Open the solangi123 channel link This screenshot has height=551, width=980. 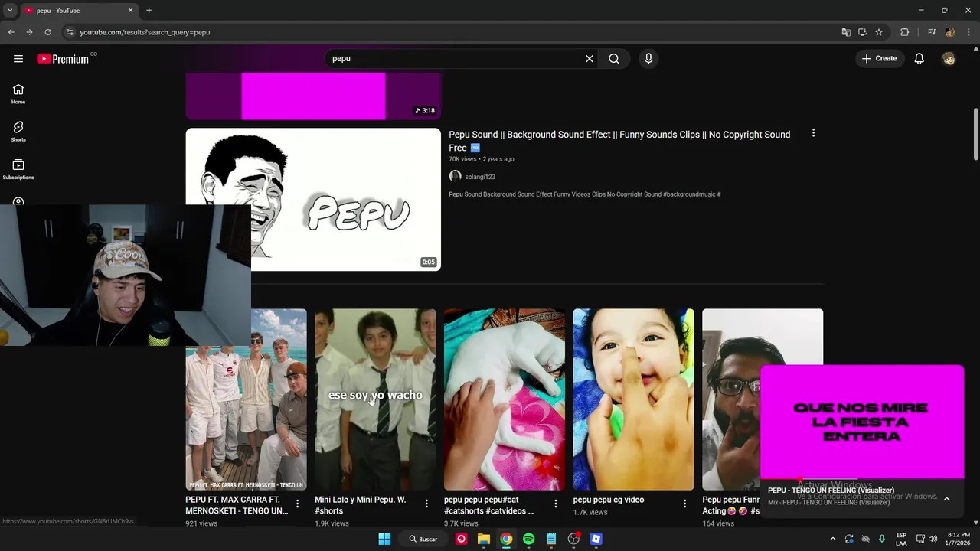coord(480,177)
